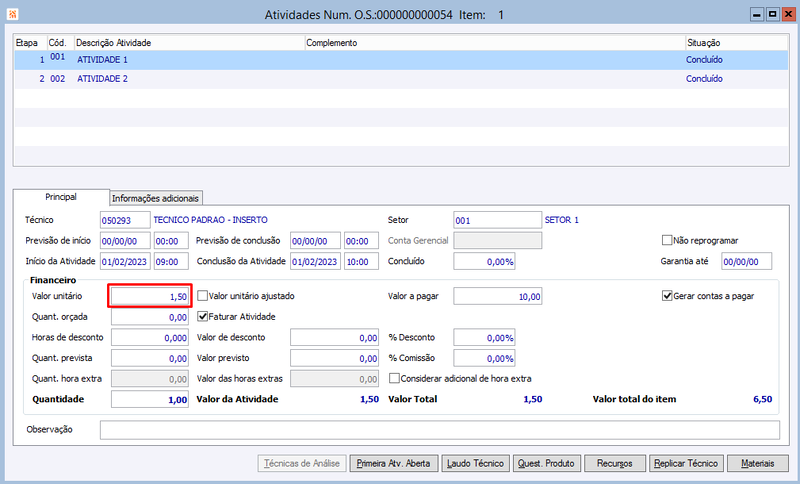Check Considerar adicional de hora extra
Image resolution: width=800 pixels, height=484 pixels.
394,378
